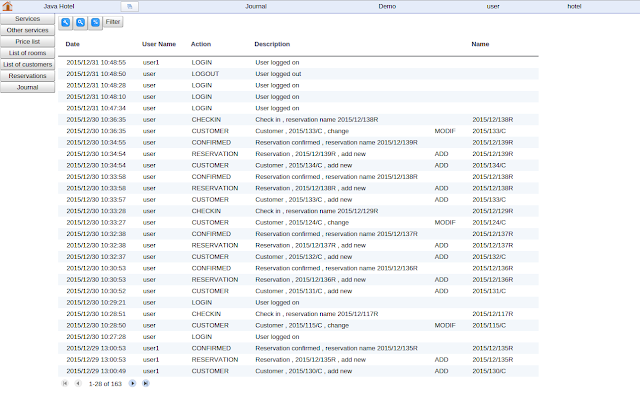Select the LOGOUT row for user
The width and height of the screenshot is (640, 411).
pos(298,74)
